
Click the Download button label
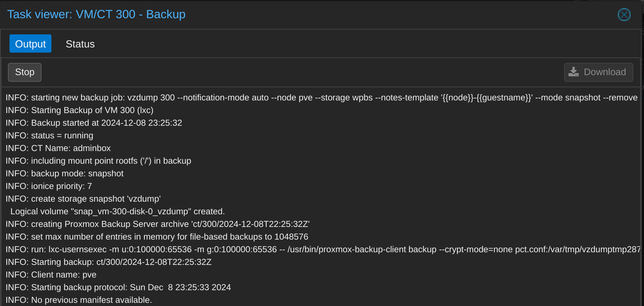pyautogui.click(x=605, y=72)
